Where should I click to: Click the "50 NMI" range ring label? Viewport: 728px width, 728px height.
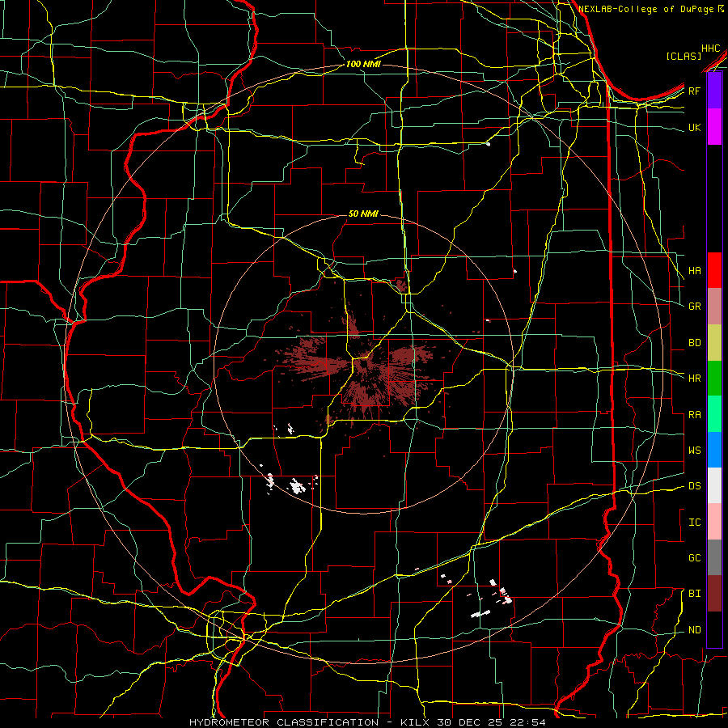(363, 214)
